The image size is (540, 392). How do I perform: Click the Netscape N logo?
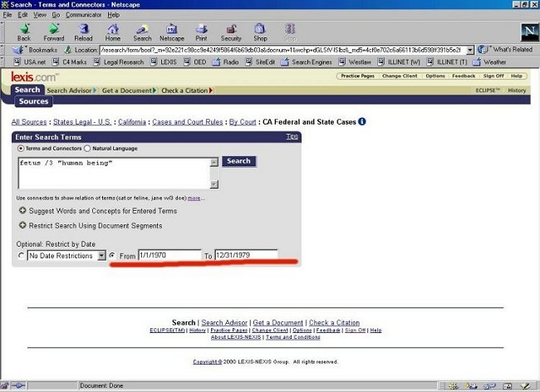point(530,32)
